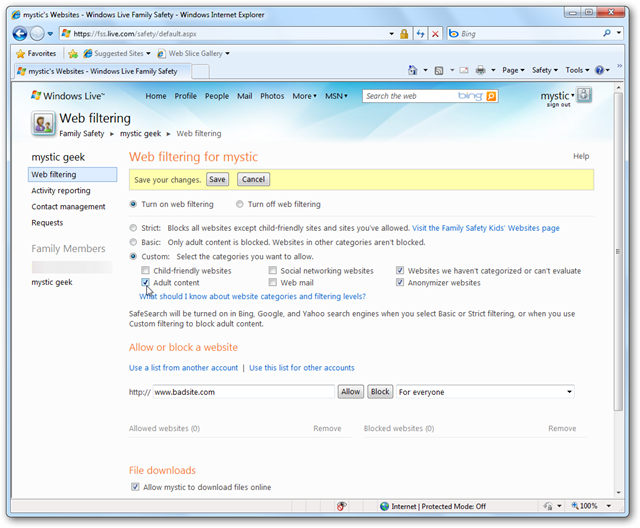Open the Safety menu dropdown
This screenshot has height=528, width=640.
[544, 70]
